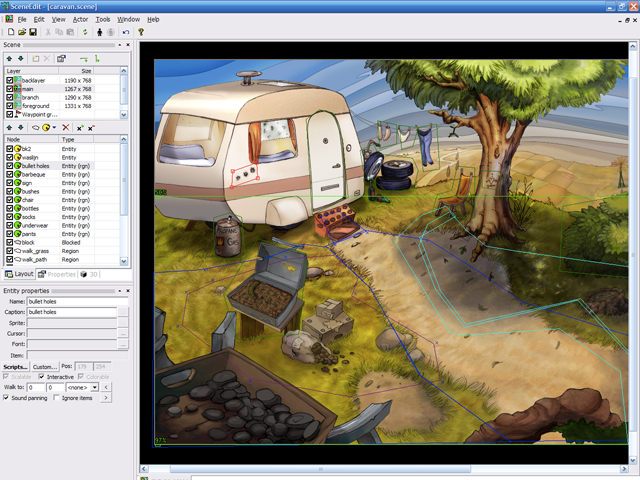Viewport: 640px width, 480px height.
Task: Click the horizontal scrollbar thumb under scene view
Action: click(320, 469)
